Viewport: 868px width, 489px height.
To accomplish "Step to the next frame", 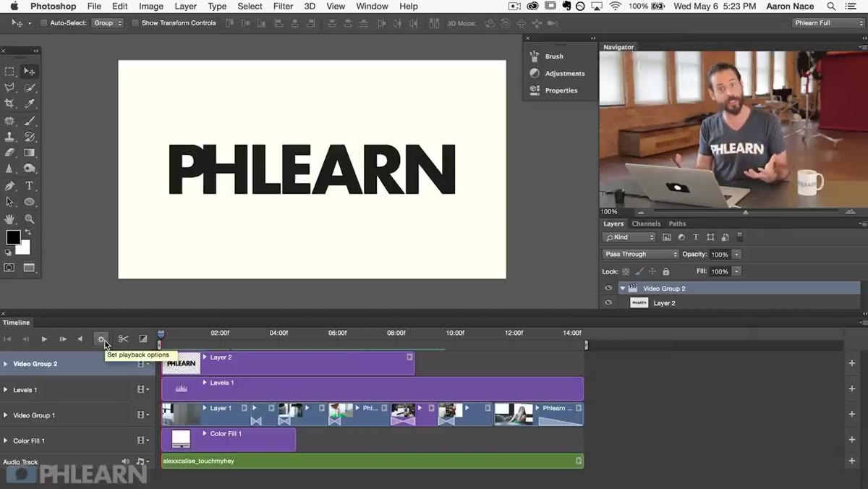I will tap(63, 339).
